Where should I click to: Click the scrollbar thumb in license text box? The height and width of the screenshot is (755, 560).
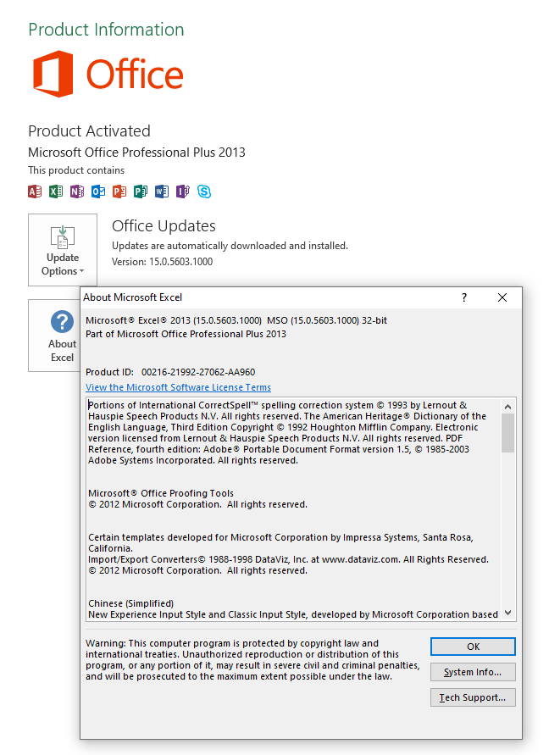508,433
